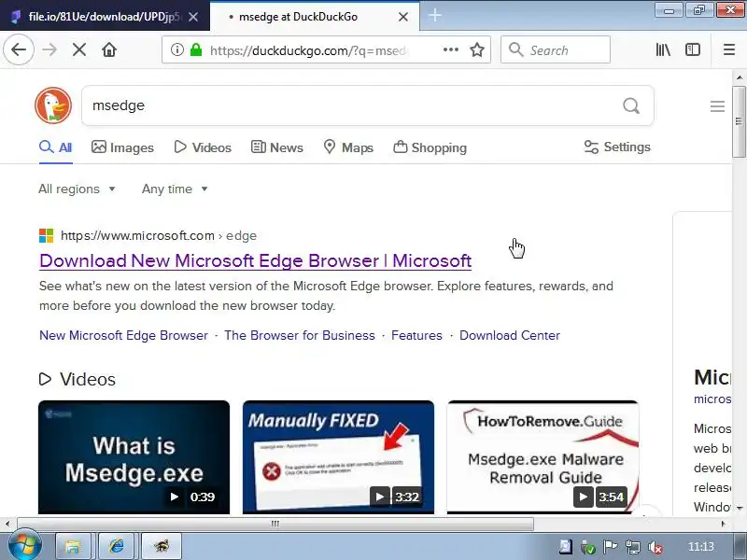Open DuckDuckGo side menu icon
The height and width of the screenshot is (560, 747).
point(717,106)
